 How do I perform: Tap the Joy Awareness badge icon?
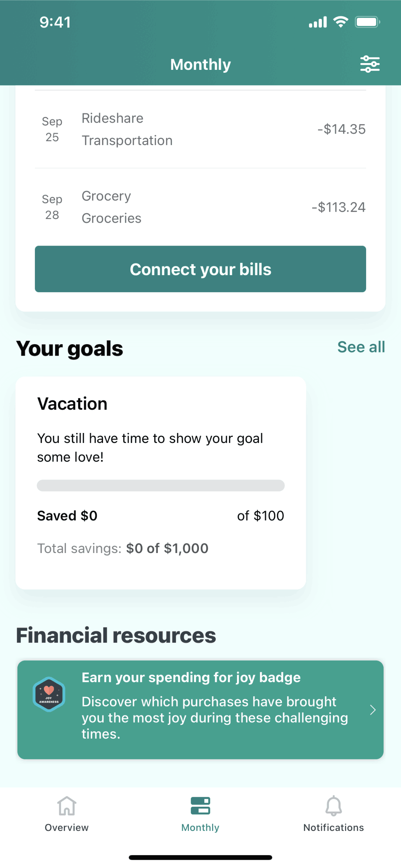(49, 694)
